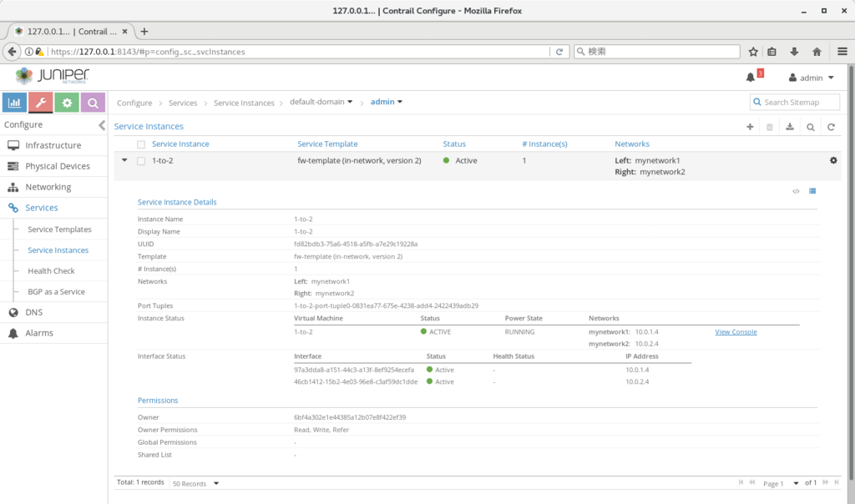855x504 pixels.
Task: Create a new service instance with plus icon
Action: point(750,127)
